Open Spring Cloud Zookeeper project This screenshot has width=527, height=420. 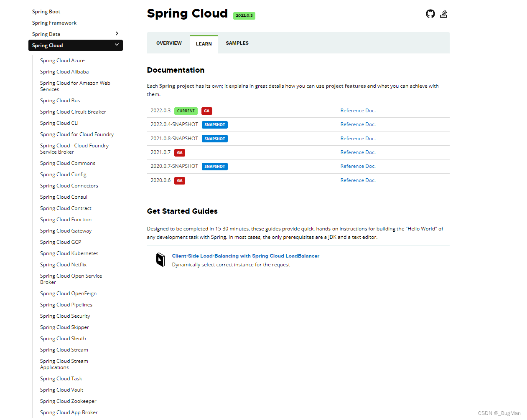(68, 401)
